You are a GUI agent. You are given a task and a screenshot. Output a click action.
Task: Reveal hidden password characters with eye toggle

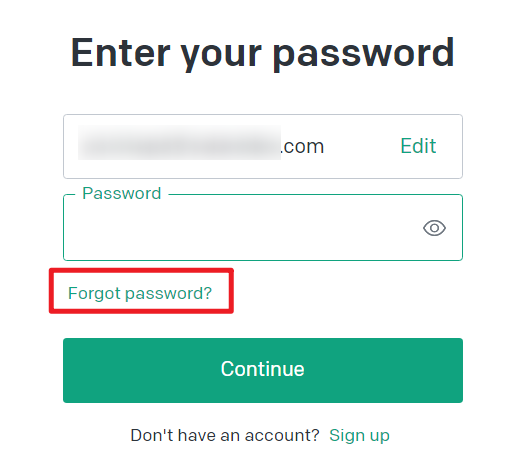coord(434,228)
